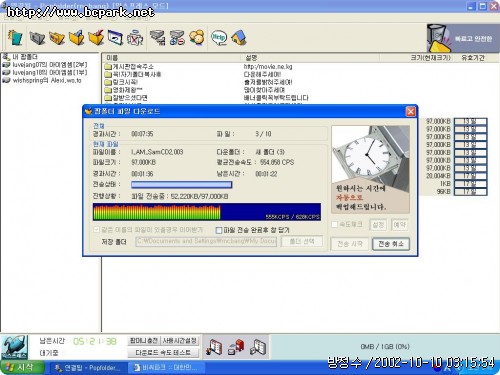Click the 예약 button in download dialog

(399, 225)
